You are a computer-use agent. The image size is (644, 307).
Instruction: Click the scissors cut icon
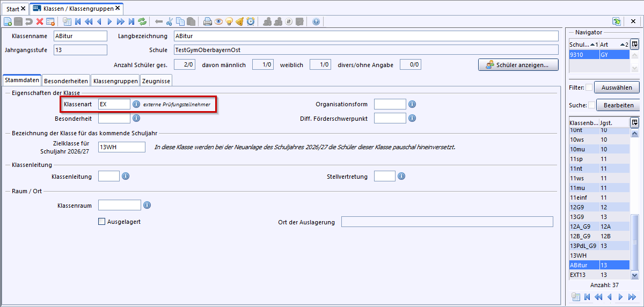coord(170,21)
